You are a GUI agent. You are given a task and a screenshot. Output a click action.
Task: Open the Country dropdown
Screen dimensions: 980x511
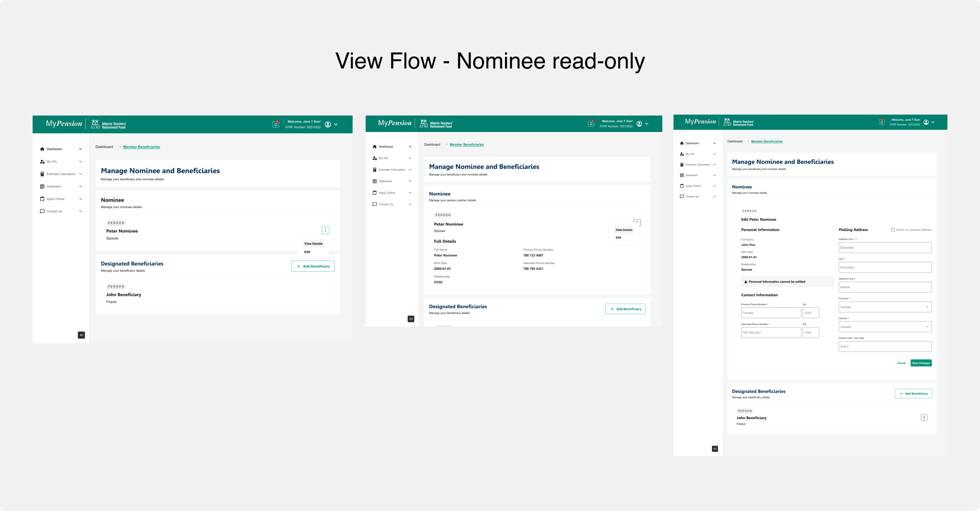pos(885,327)
